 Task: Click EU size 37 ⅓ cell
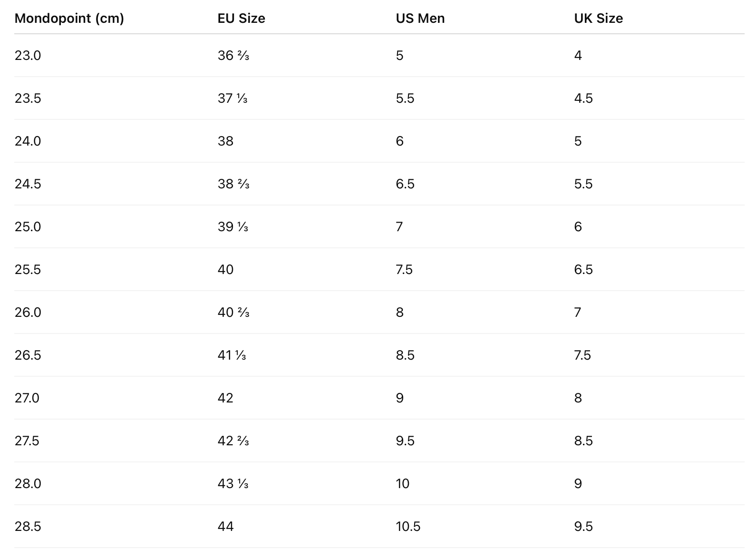[x=233, y=98]
